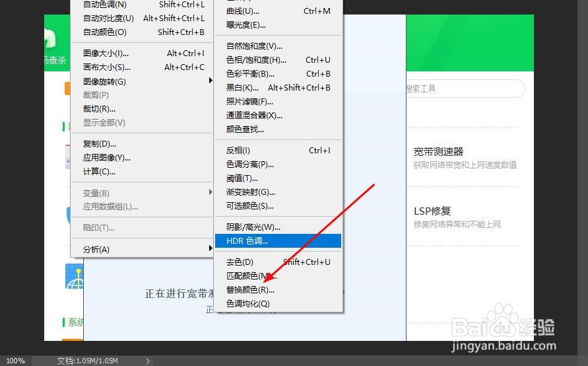The image size is (588, 366).
Task: Open 色彩平衡(B)... adjustment
Action: pyautogui.click(x=278, y=74)
